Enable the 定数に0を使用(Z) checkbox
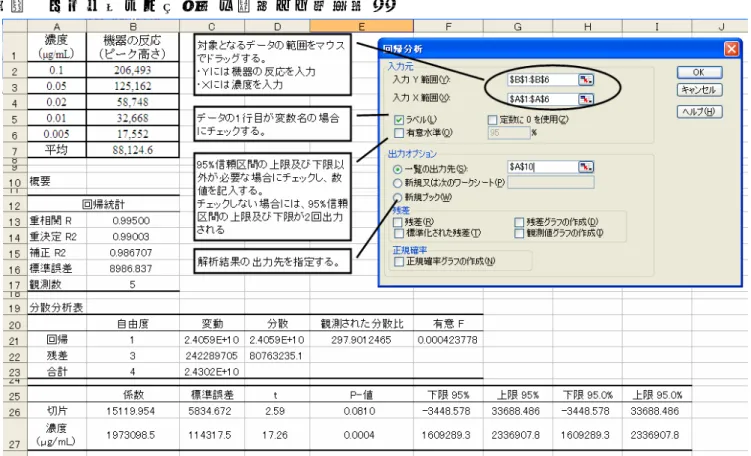This screenshot has width=751, height=456. tap(492, 120)
